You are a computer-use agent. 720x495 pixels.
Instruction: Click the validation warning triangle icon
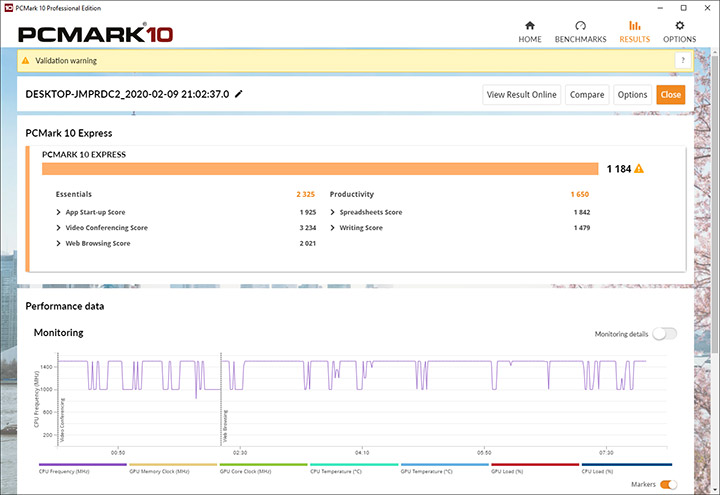(26, 61)
